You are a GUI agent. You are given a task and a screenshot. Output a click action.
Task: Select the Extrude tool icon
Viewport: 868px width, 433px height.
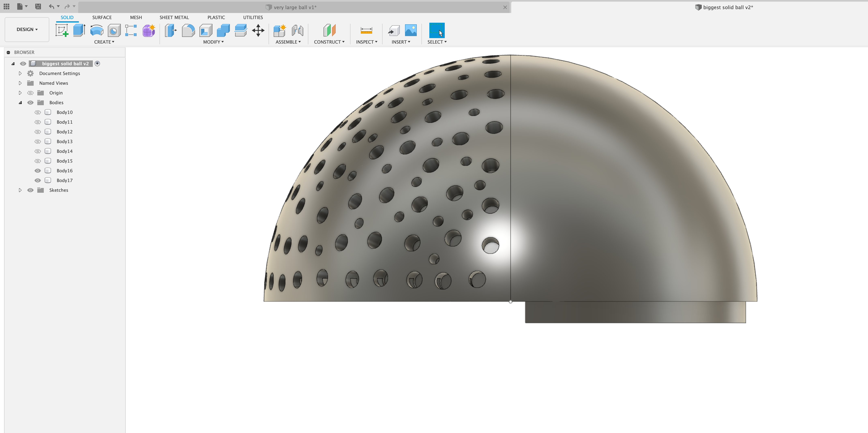click(x=79, y=30)
